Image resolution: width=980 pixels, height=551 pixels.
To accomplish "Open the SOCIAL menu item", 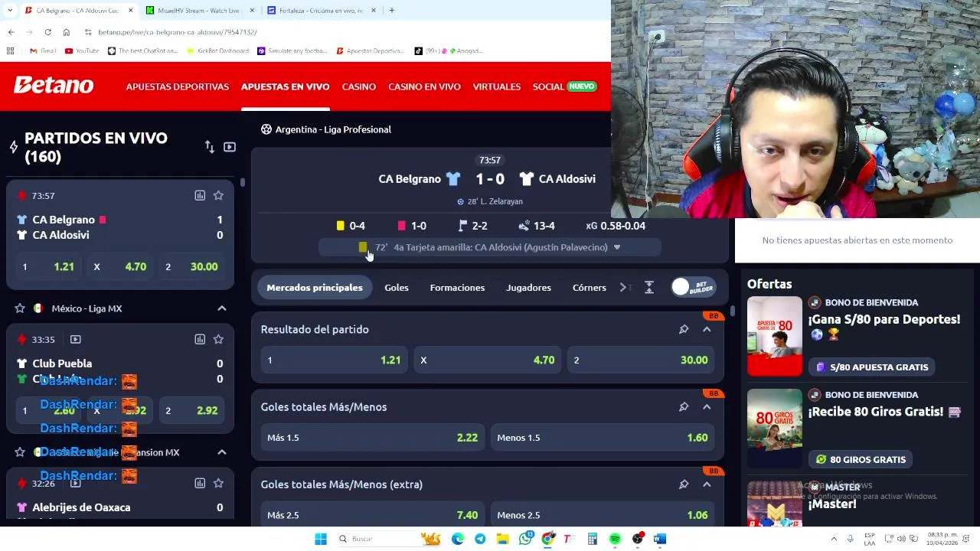I will [548, 86].
